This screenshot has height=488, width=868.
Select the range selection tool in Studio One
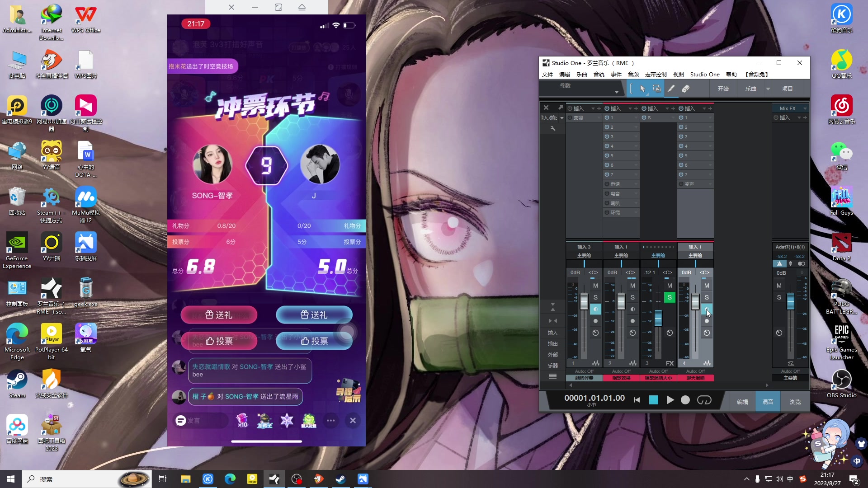(x=657, y=89)
